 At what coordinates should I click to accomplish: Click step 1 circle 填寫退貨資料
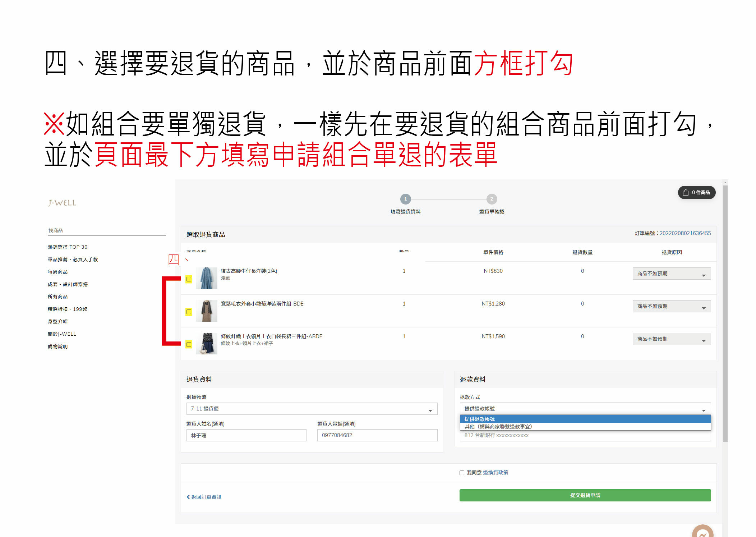click(x=405, y=199)
